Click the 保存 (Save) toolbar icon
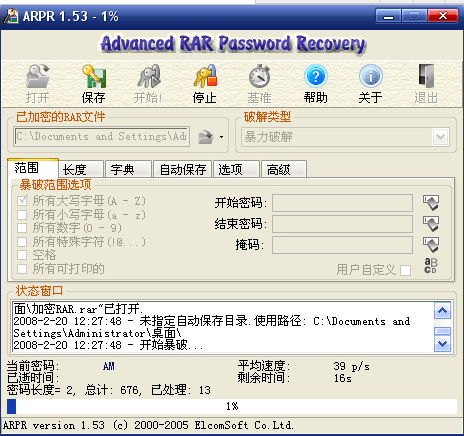 tap(94, 77)
